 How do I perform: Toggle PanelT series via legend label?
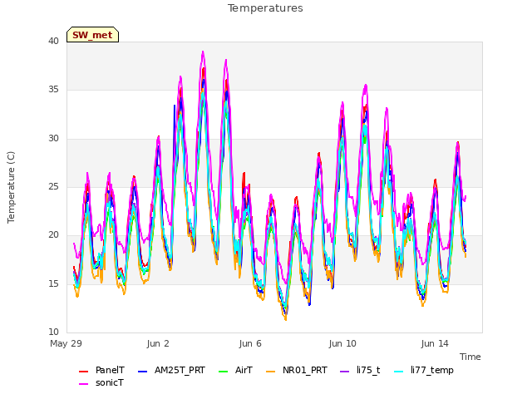110,370
